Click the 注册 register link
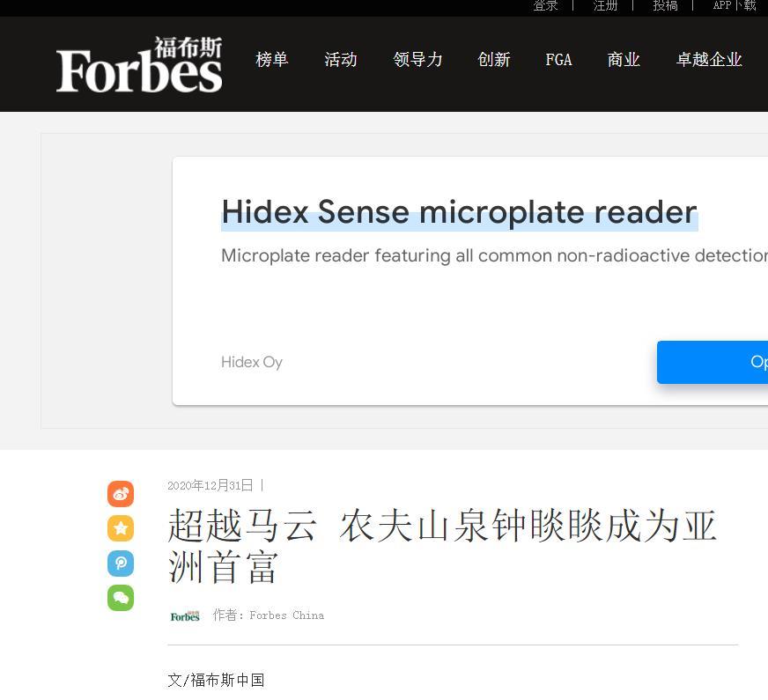The width and height of the screenshot is (768, 700). point(605,6)
